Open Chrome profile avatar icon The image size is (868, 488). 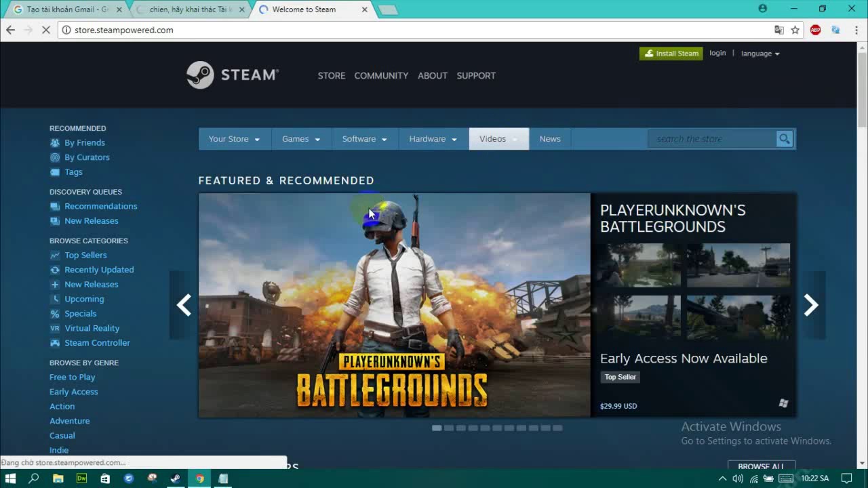763,9
